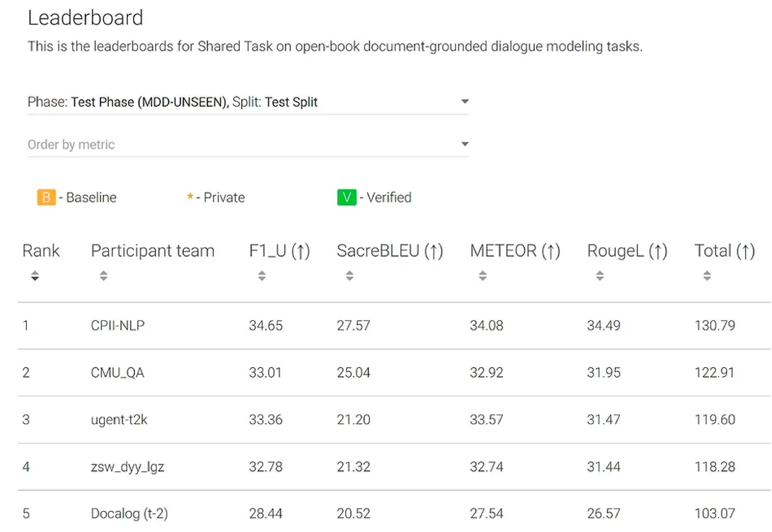Click the orange Private asterisk marker
The width and height of the screenshot is (772, 532).
190,197
